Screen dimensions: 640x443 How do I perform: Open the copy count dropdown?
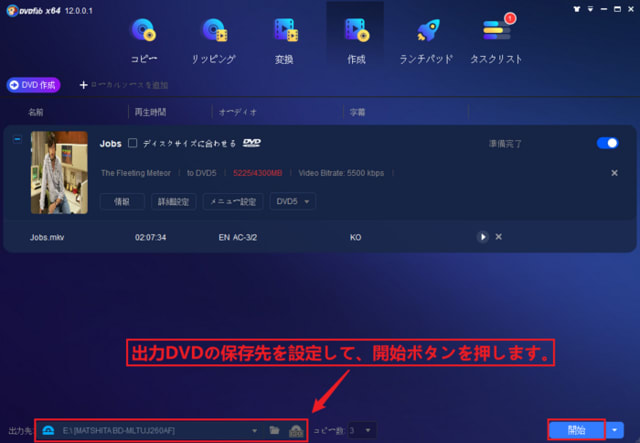(360, 430)
